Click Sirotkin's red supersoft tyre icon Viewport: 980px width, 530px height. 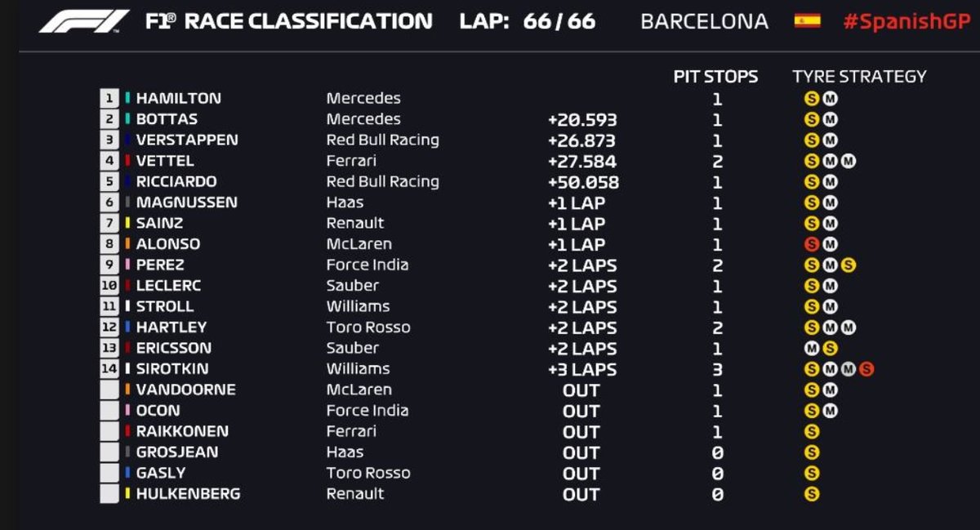866,369
